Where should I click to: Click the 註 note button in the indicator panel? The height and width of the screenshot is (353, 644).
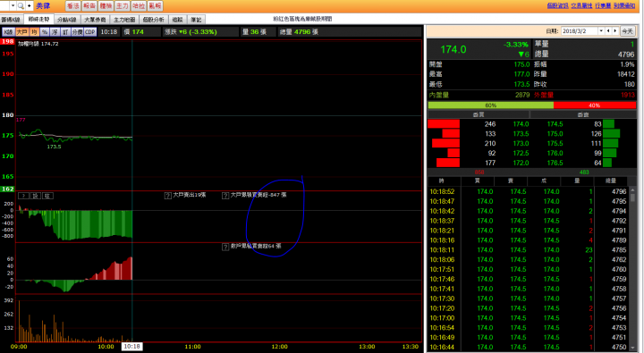tap(47, 196)
